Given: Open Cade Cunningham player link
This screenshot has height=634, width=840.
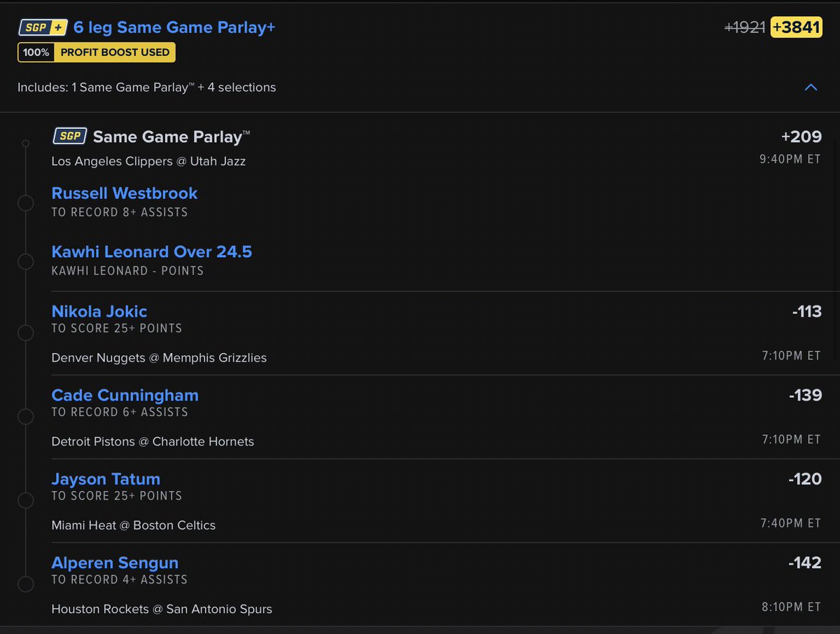Looking at the screenshot, I should [125, 395].
